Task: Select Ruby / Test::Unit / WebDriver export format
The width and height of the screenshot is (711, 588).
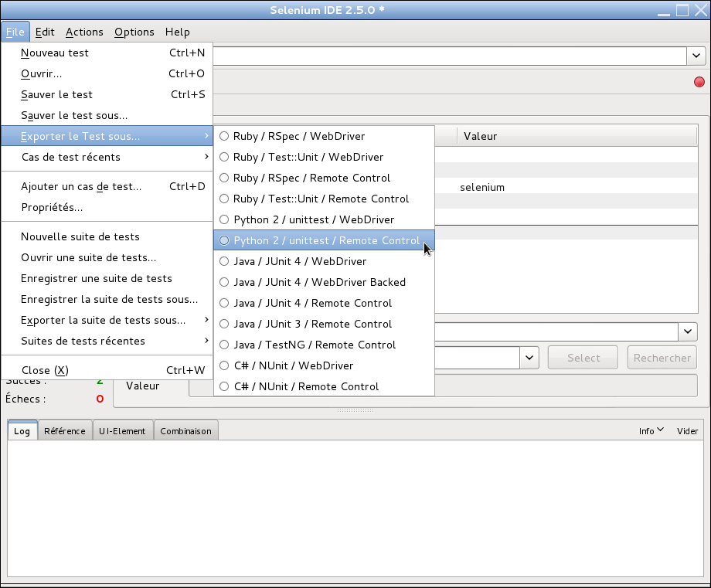Action: click(x=324, y=157)
